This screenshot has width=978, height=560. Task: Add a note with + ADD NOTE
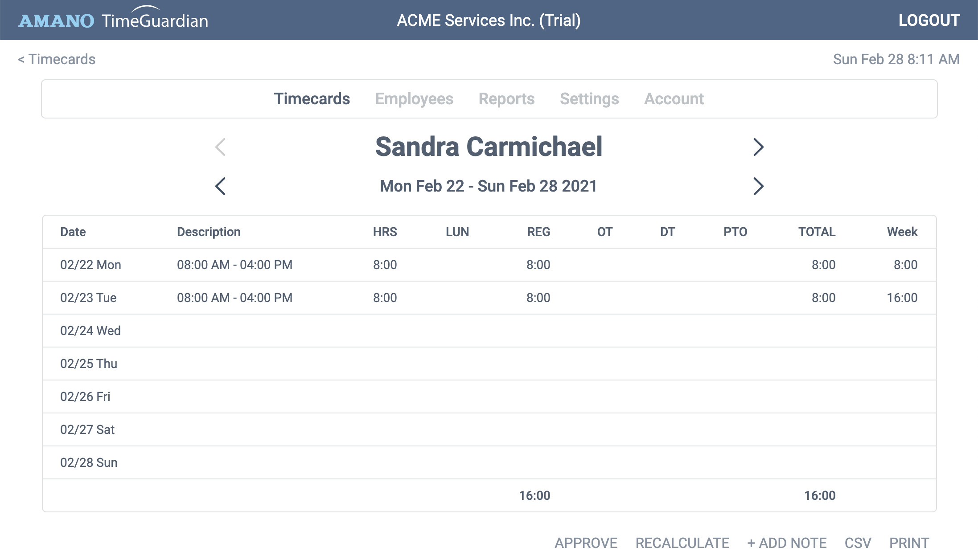[x=787, y=543]
